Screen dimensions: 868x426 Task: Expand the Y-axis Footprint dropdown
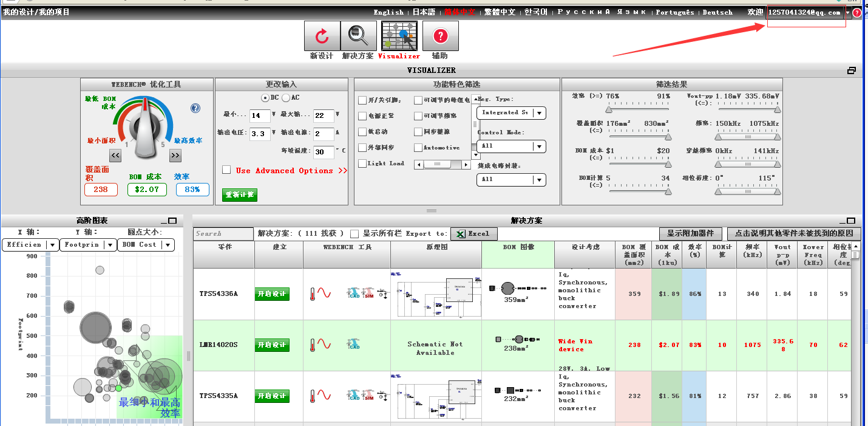click(x=88, y=245)
